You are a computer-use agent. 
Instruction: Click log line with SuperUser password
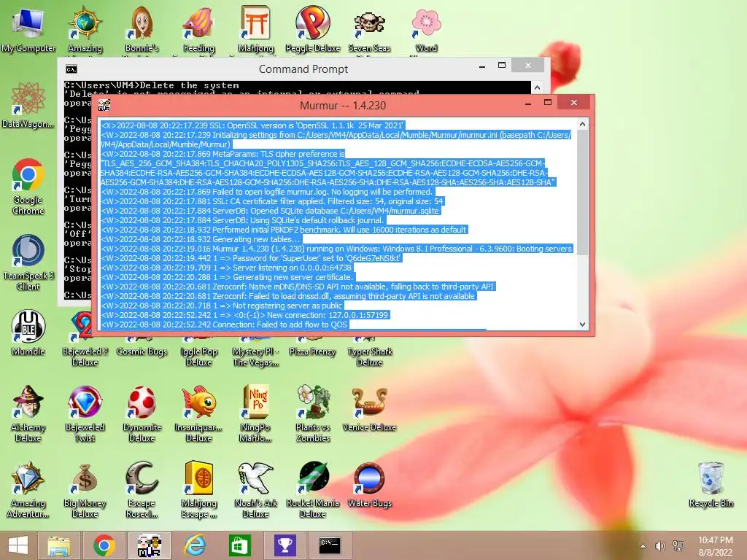pyautogui.click(x=251, y=258)
